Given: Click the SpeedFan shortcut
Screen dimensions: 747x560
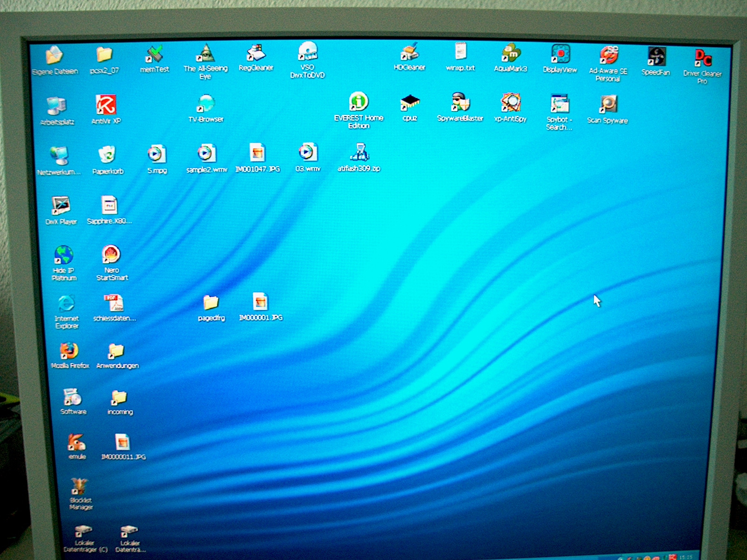Looking at the screenshot, I should pyautogui.click(x=656, y=57).
